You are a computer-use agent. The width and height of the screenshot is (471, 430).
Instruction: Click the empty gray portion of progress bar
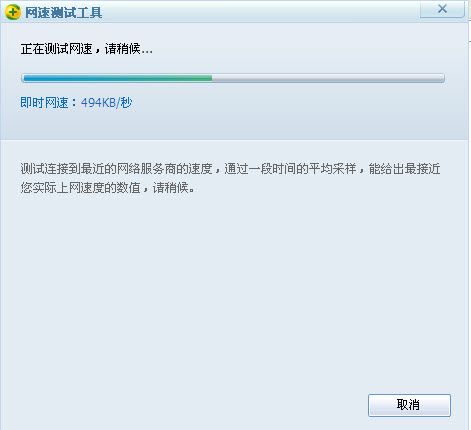(328, 78)
